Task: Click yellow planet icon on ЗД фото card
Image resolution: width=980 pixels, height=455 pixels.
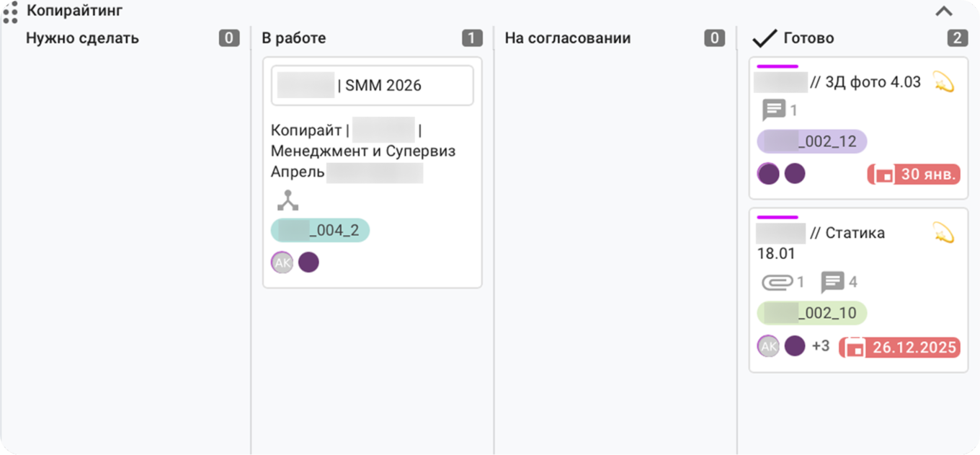Action: (943, 82)
